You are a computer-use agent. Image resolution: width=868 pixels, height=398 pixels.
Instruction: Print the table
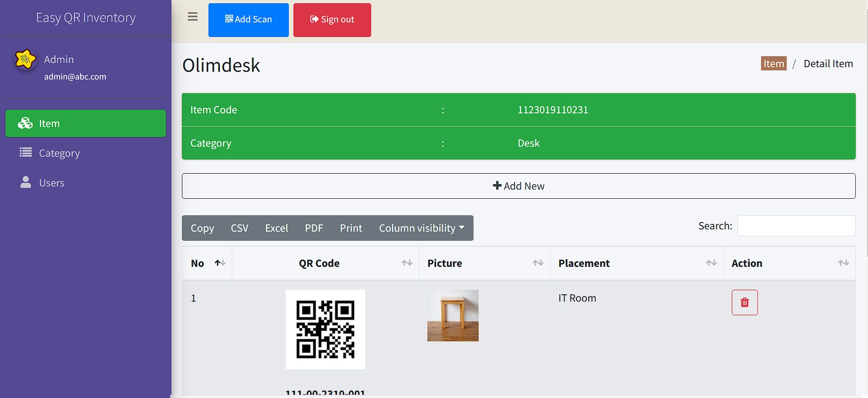tap(351, 228)
